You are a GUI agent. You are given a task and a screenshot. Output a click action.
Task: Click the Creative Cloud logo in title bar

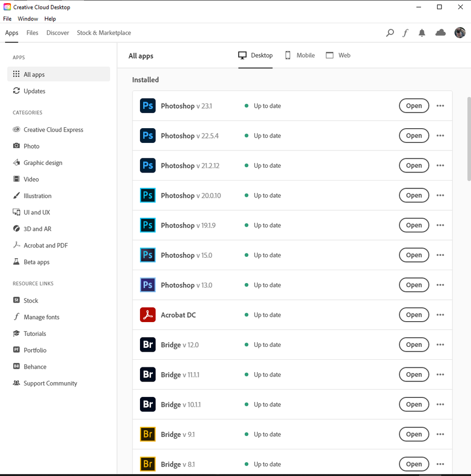[x=7, y=7]
